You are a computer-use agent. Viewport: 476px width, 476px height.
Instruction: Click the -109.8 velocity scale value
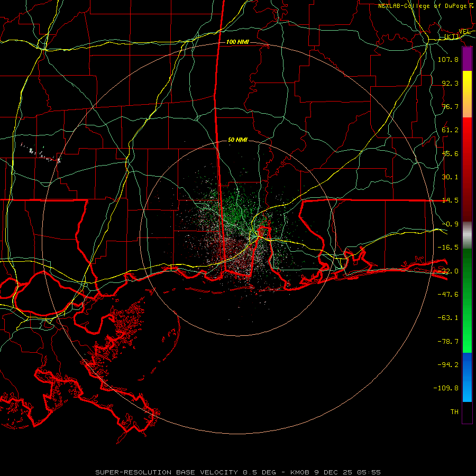tap(446, 388)
